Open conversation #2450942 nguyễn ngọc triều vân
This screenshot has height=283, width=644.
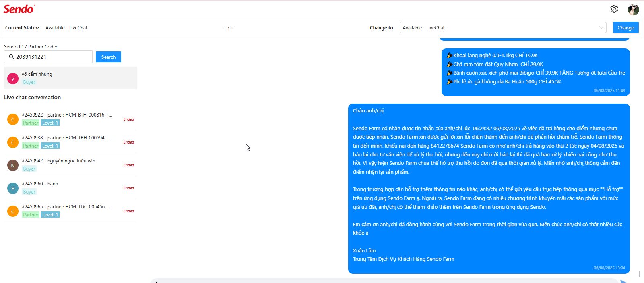pos(70,165)
